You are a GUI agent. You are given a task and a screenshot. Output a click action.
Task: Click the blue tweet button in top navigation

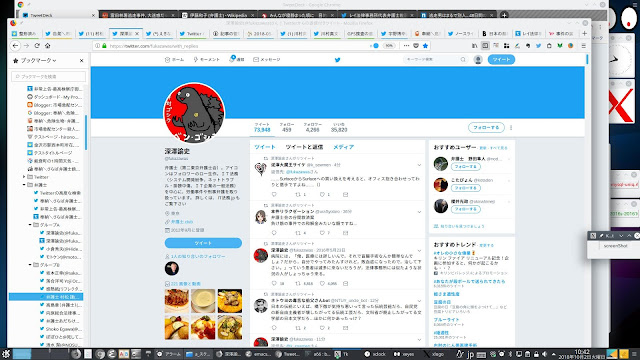pos(501,60)
